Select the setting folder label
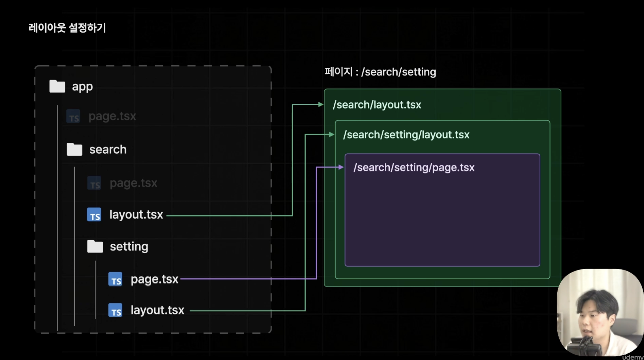This screenshot has width=644, height=360. coord(129,247)
